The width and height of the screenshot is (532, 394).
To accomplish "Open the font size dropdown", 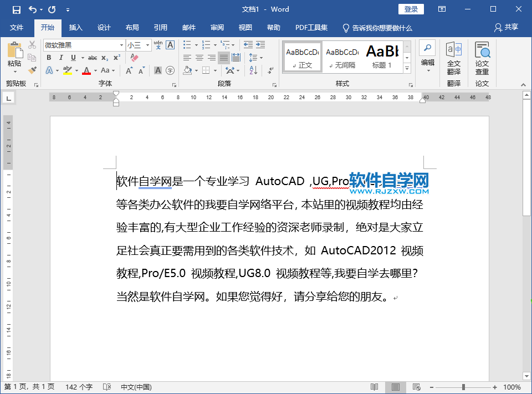I will 147,45.
